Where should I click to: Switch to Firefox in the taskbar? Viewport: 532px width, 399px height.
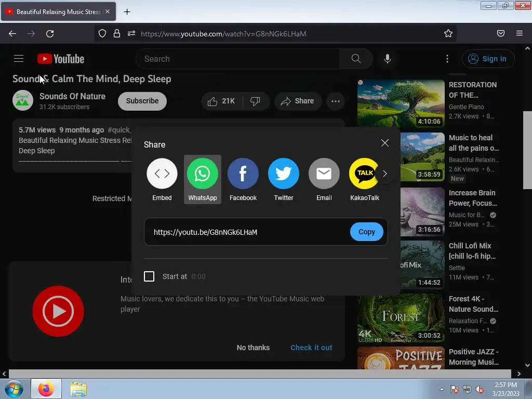(x=46, y=389)
